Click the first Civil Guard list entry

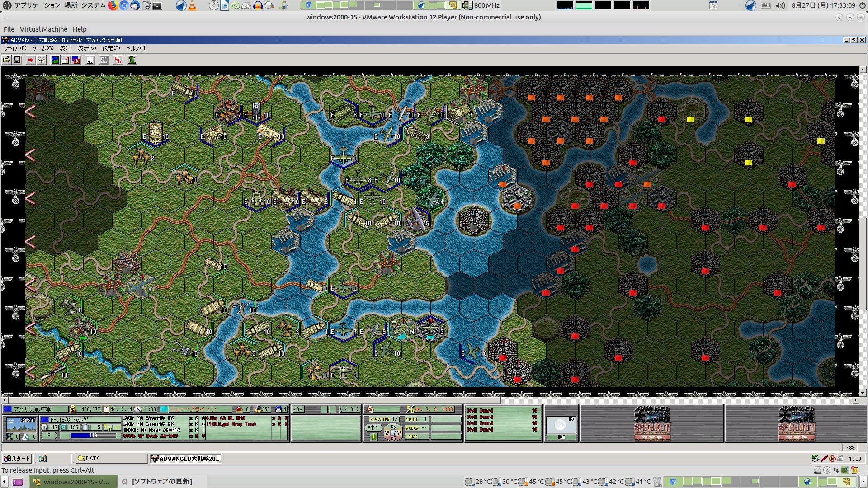(502, 411)
